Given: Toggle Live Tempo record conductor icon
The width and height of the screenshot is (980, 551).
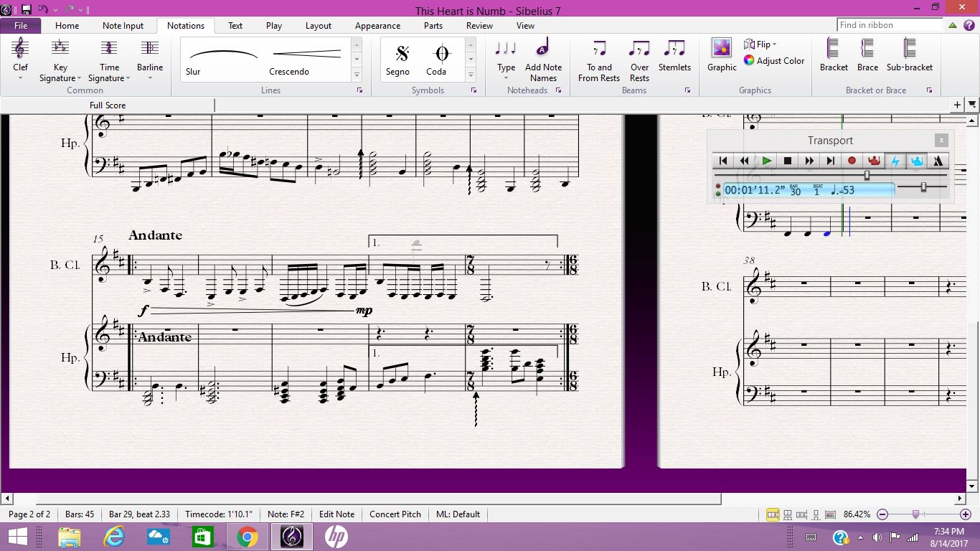Looking at the screenshot, I should [x=874, y=161].
